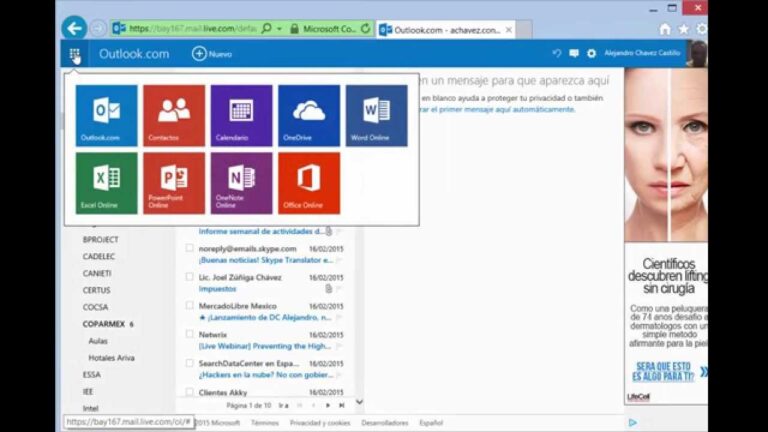Open the Calendario tile
The image size is (768, 432).
(241, 116)
